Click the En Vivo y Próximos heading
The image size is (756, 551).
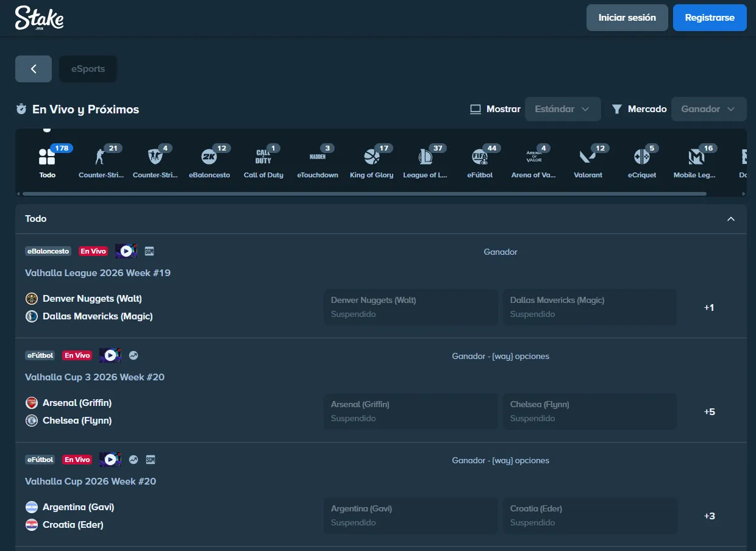85,109
